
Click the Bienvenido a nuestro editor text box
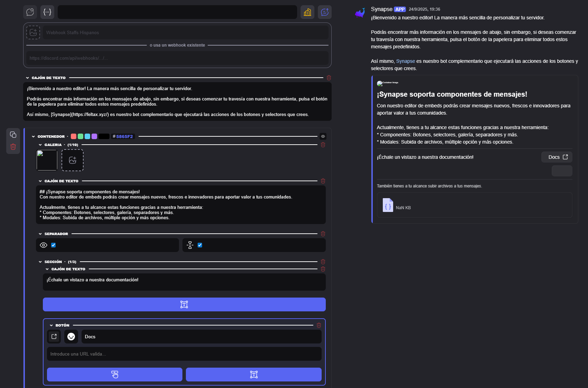[177, 101]
